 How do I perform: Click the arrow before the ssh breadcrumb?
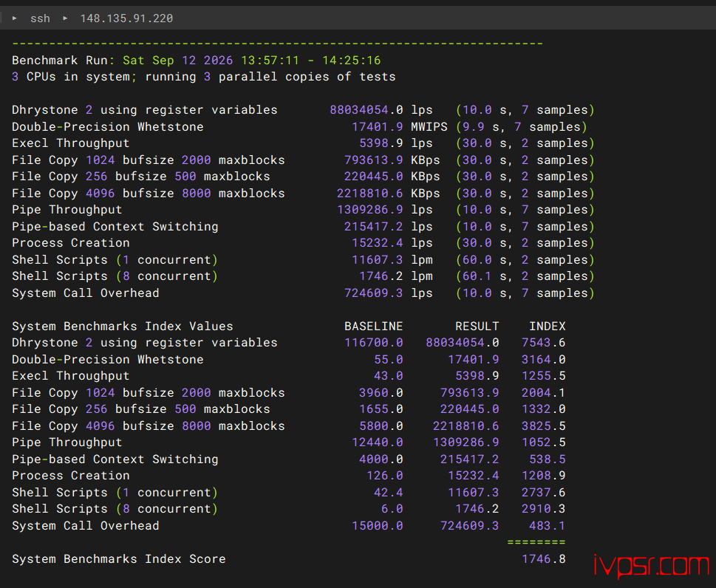pos(15,18)
